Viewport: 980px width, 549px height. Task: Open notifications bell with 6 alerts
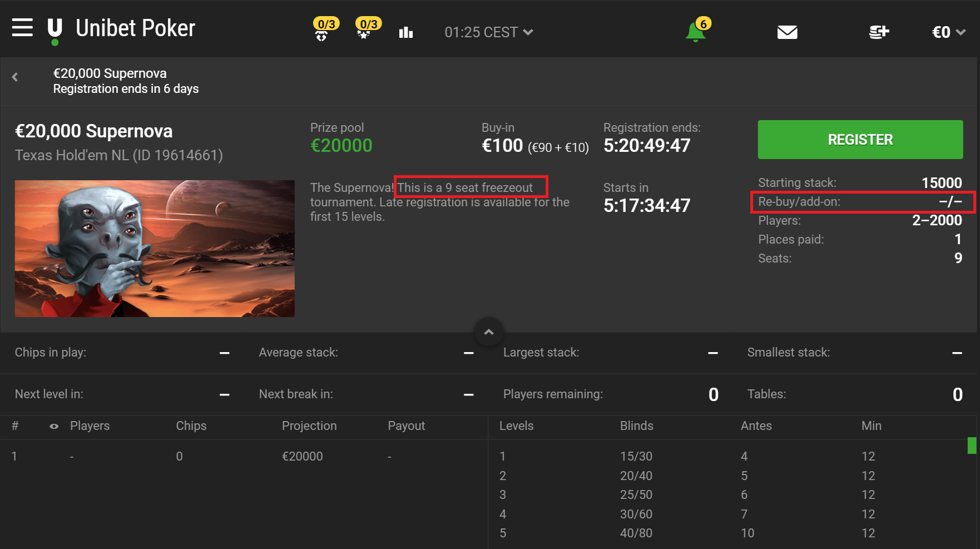click(697, 29)
